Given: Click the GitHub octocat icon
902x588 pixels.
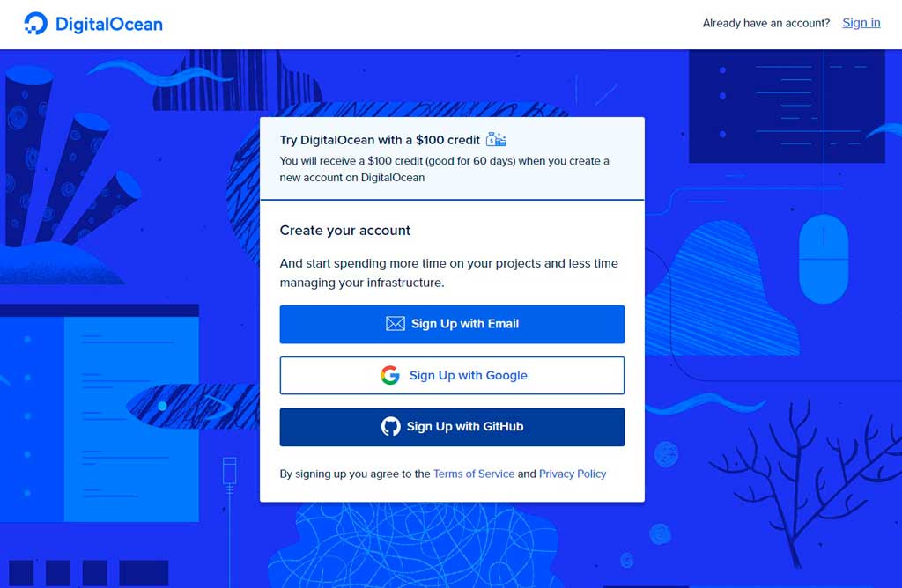Looking at the screenshot, I should tap(390, 427).
